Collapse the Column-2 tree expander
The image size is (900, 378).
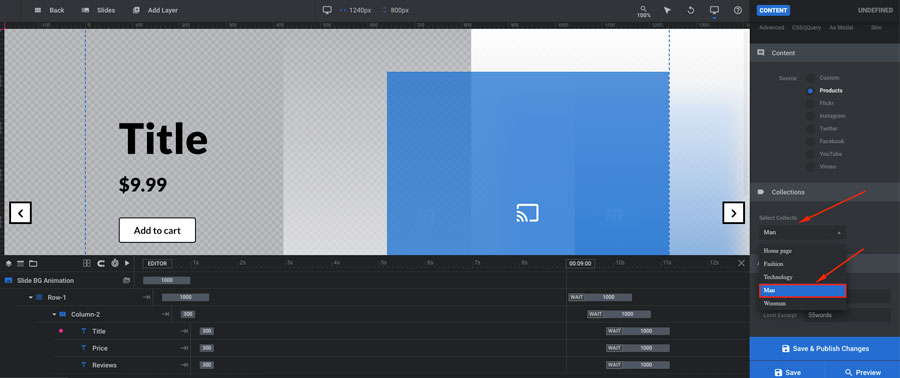[x=55, y=314]
